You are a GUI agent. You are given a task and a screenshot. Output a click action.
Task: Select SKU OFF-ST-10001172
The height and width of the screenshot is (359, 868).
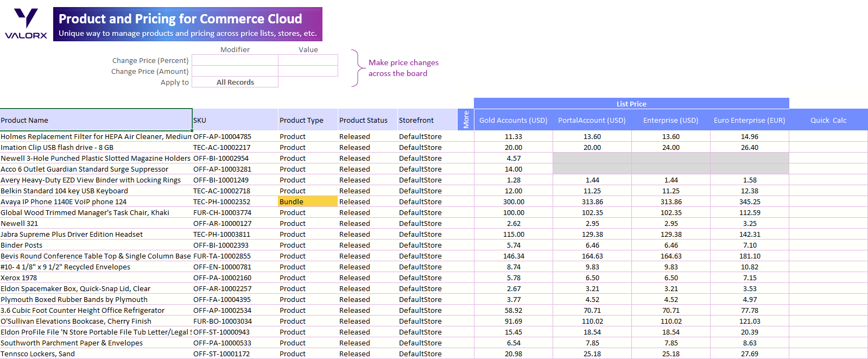click(236, 354)
